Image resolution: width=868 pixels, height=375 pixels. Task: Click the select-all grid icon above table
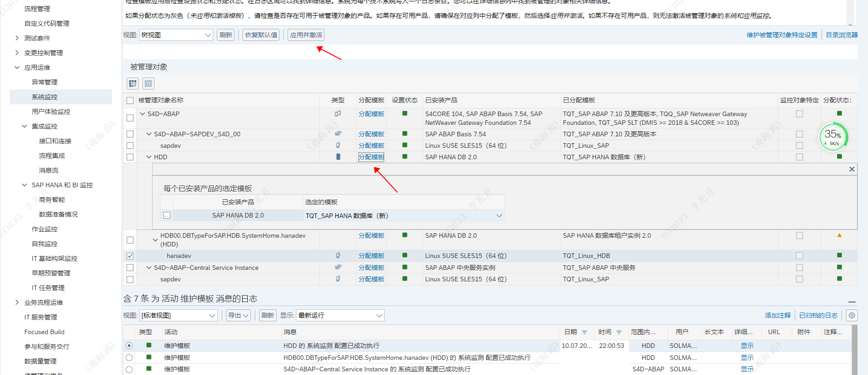click(133, 84)
